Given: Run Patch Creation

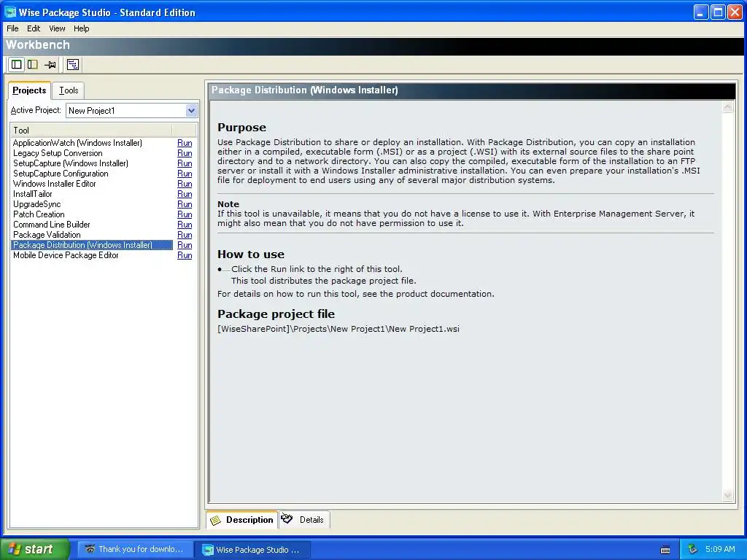Looking at the screenshot, I should coord(185,214).
